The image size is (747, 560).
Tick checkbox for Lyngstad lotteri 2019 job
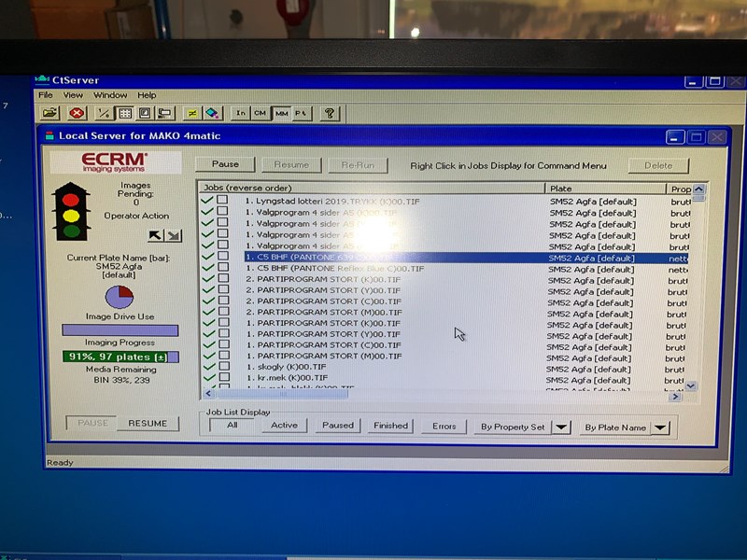point(222,201)
